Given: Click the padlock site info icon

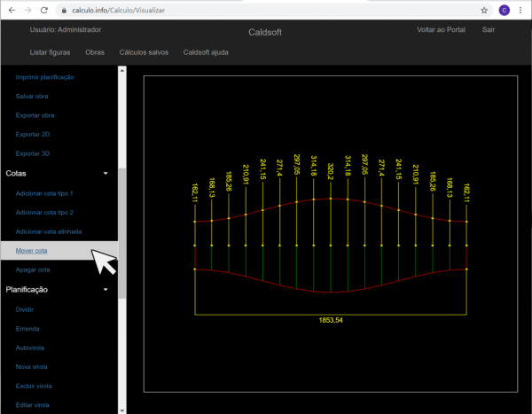Looking at the screenshot, I should coord(64,10).
